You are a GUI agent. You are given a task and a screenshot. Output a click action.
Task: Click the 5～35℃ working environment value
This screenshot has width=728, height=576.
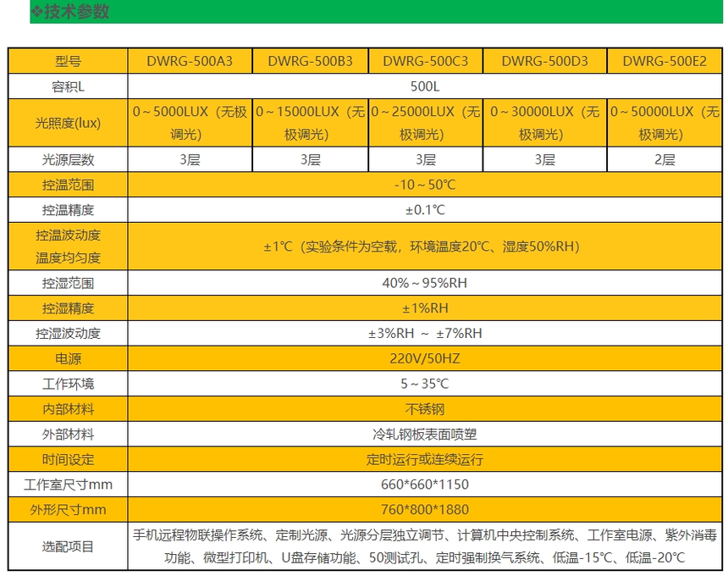[425, 384]
